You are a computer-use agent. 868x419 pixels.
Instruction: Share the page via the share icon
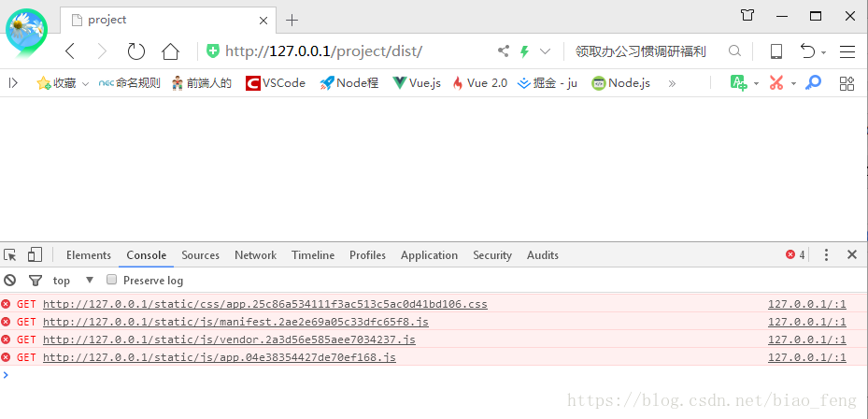(x=504, y=51)
